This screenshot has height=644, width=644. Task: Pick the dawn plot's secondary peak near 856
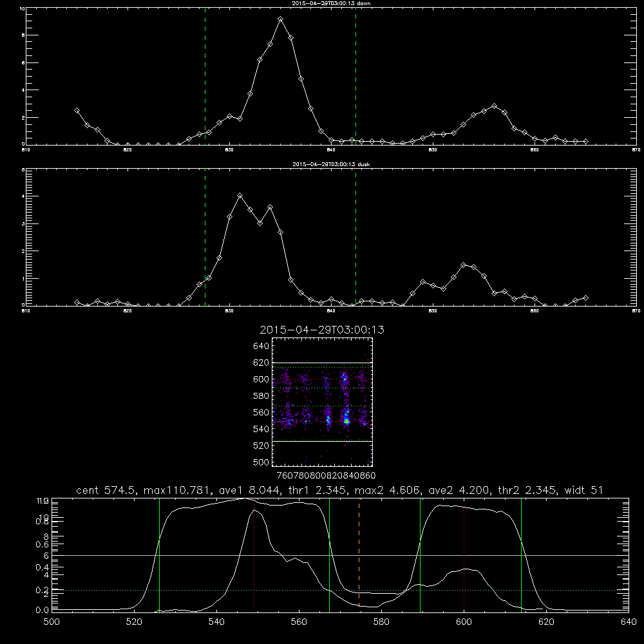(x=494, y=106)
